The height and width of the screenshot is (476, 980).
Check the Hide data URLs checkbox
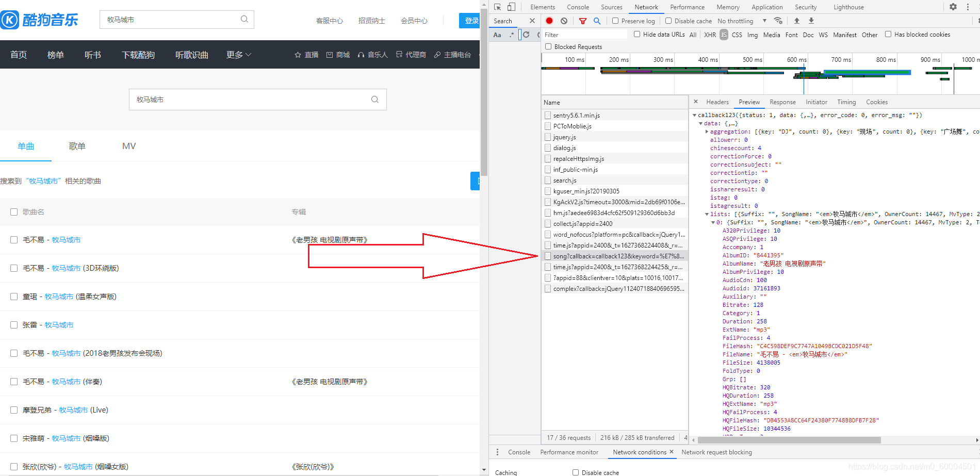pos(637,34)
